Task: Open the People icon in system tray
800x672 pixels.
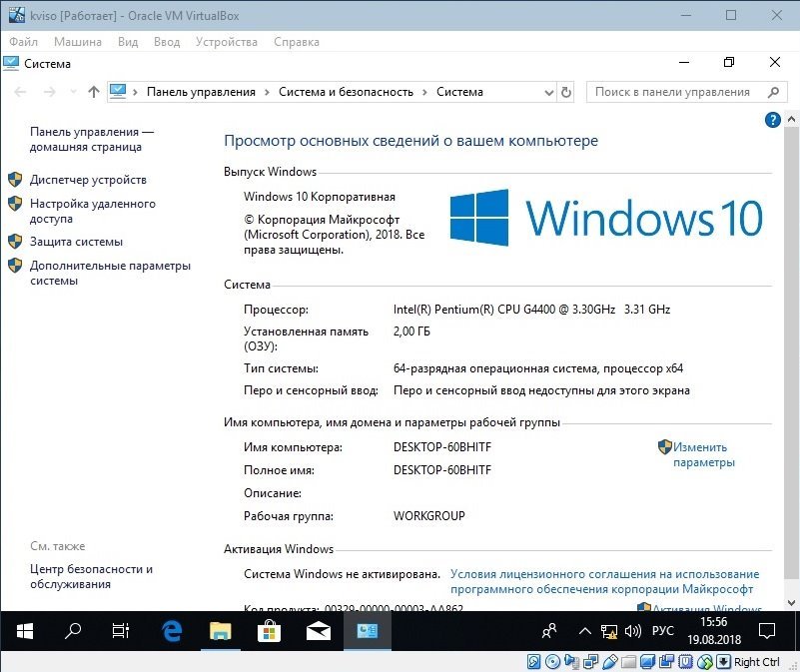Action: coord(549,631)
